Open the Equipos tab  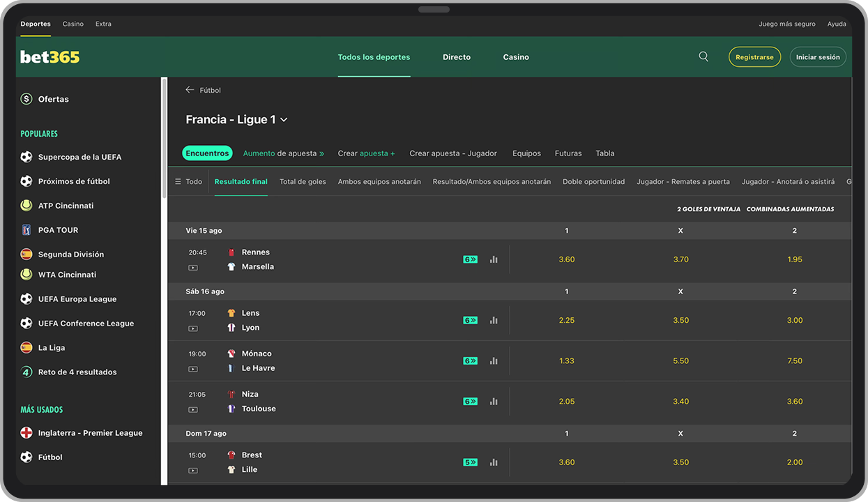(x=526, y=153)
